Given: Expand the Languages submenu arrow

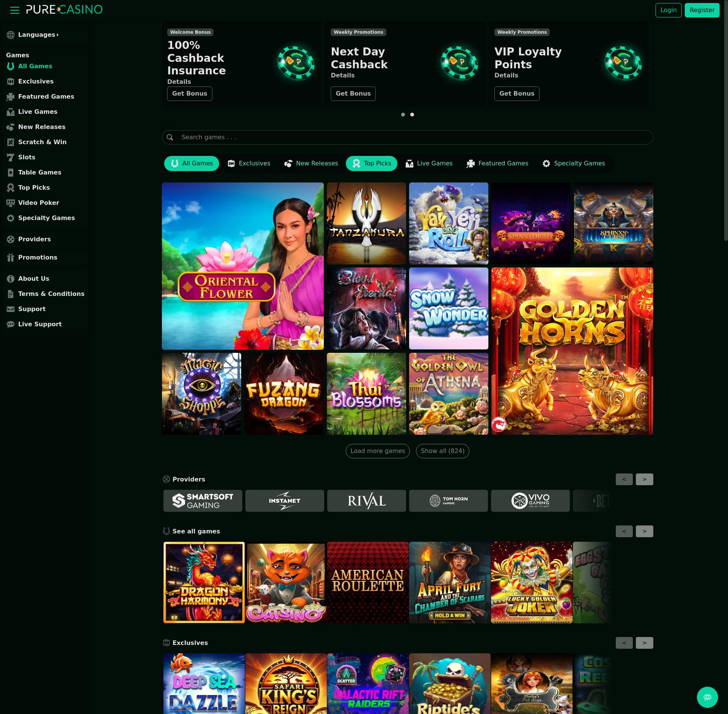Looking at the screenshot, I should point(58,35).
